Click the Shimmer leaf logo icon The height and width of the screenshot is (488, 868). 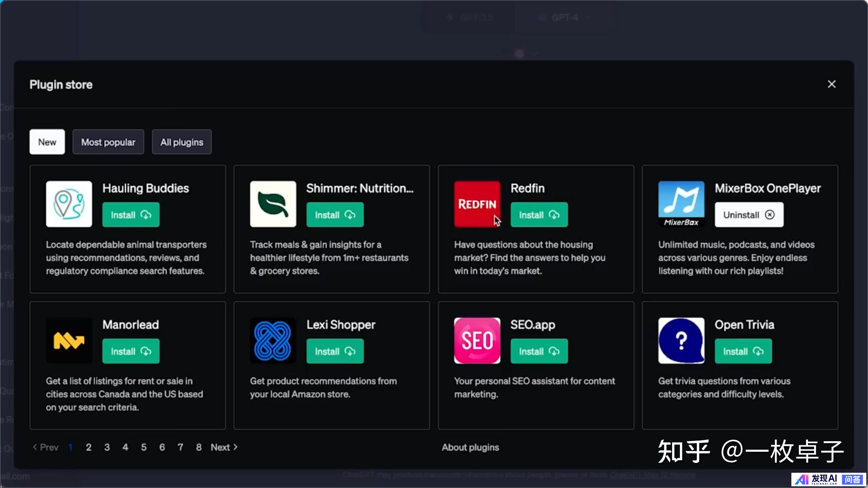click(x=273, y=204)
